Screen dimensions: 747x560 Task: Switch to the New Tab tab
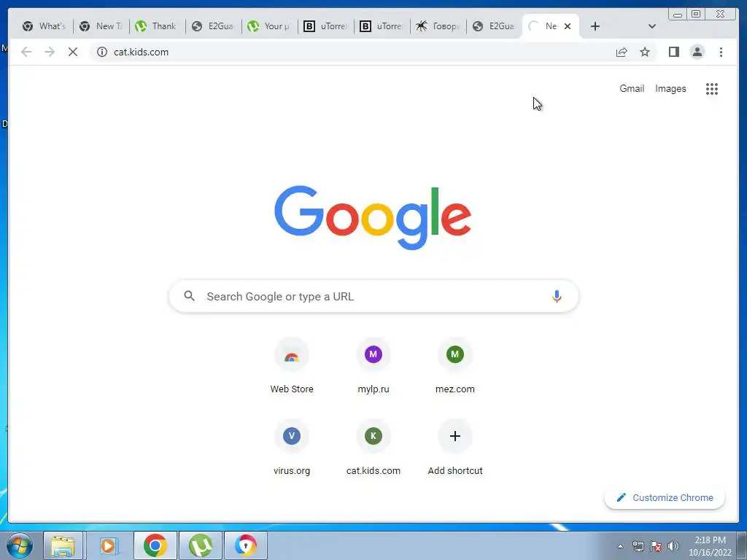click(x=101, y=26)
